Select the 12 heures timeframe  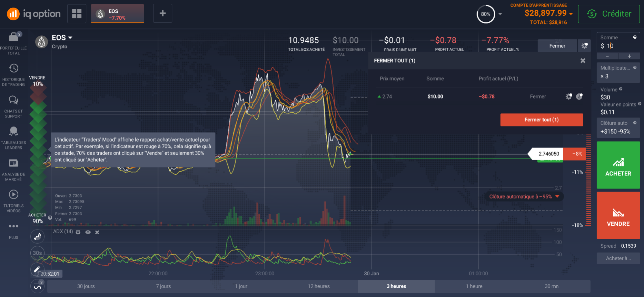319,286
